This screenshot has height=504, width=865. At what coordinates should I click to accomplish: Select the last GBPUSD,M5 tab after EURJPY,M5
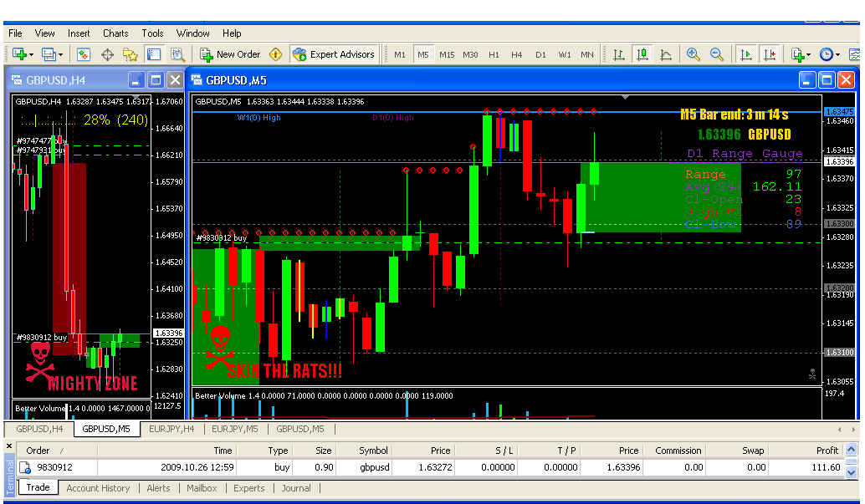point(300,429)
